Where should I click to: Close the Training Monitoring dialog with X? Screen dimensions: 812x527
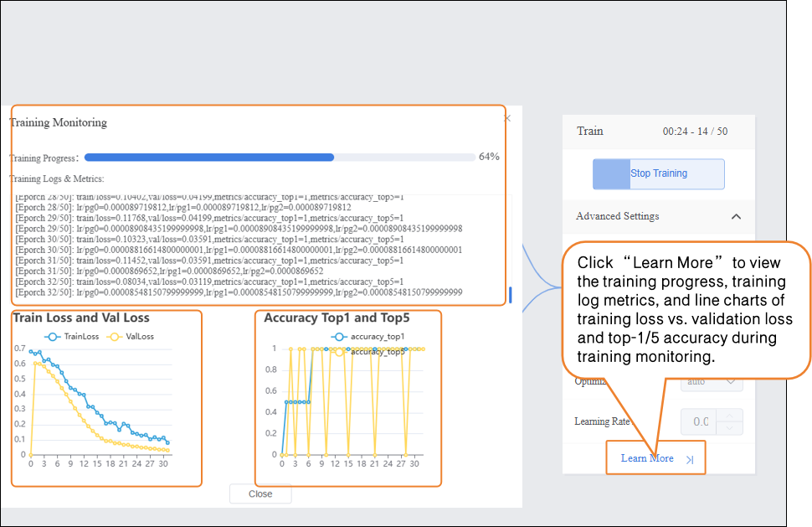point(506,118)
